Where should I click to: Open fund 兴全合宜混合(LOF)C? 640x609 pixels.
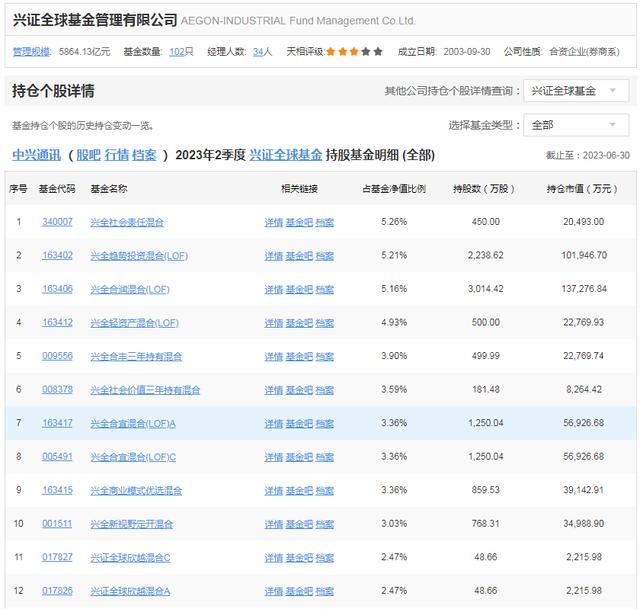click(133, 457)
